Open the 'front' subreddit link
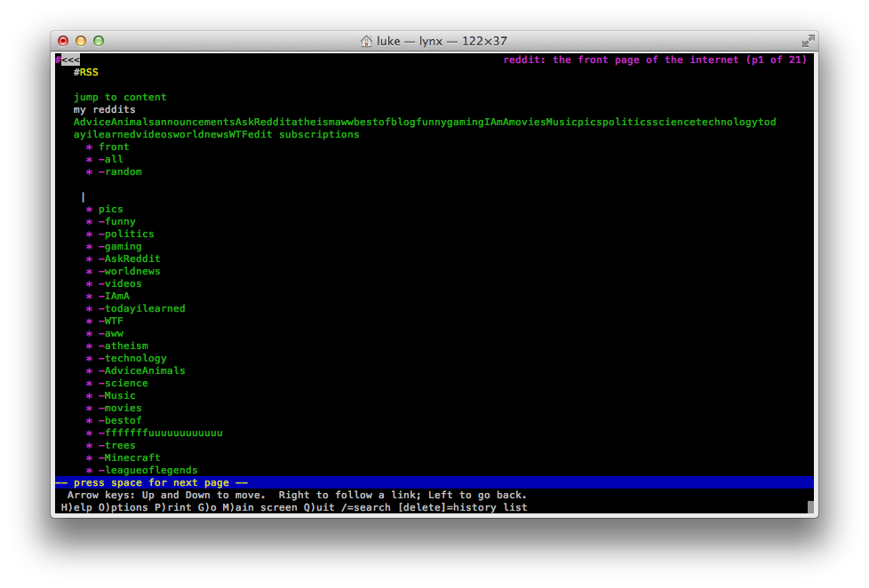869x588 pixels. (114, 147)
